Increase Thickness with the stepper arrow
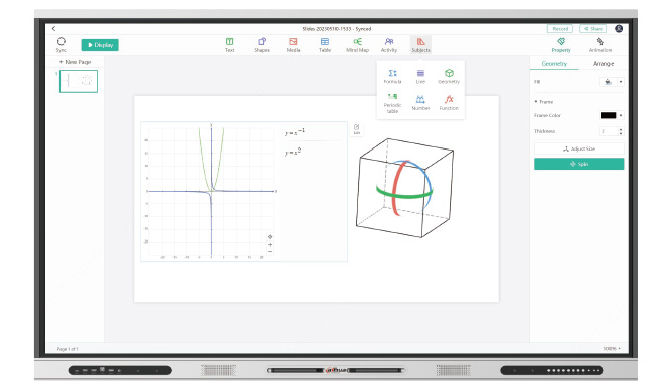The width and height of the screenshot is (672, 390). point(621,129)
